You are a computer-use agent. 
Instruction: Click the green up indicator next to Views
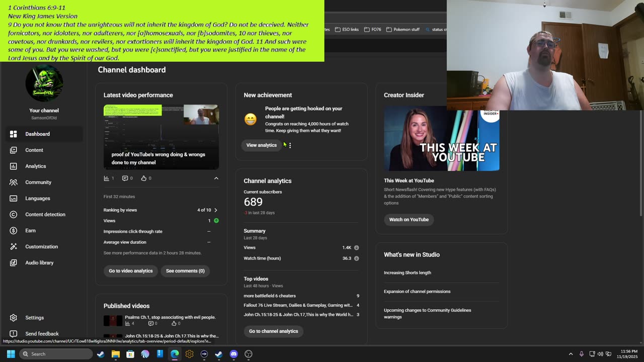[216, 221]
